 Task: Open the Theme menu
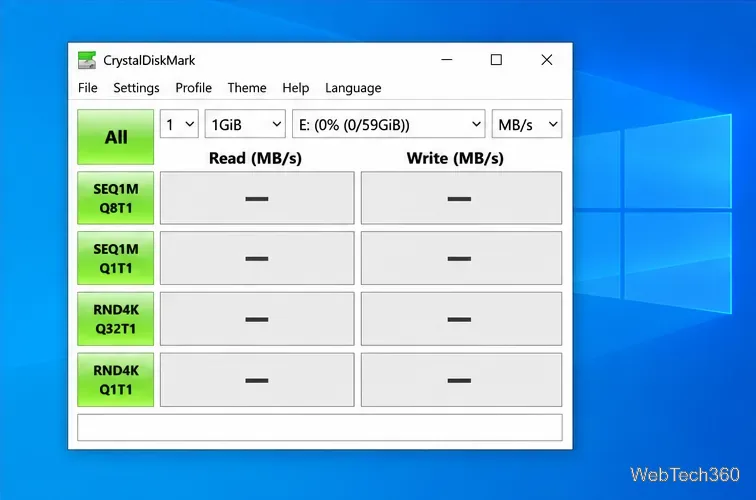(x=247, y=88)
